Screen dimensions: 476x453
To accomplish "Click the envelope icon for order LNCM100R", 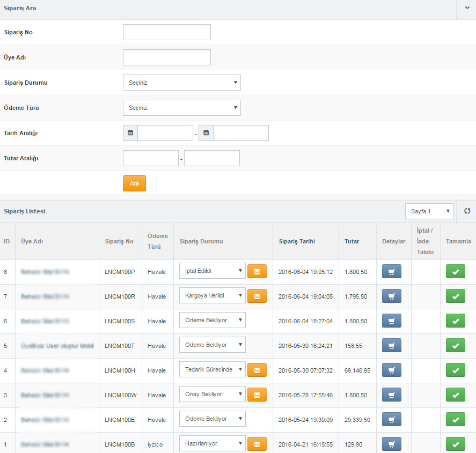I will click(257, 296).
